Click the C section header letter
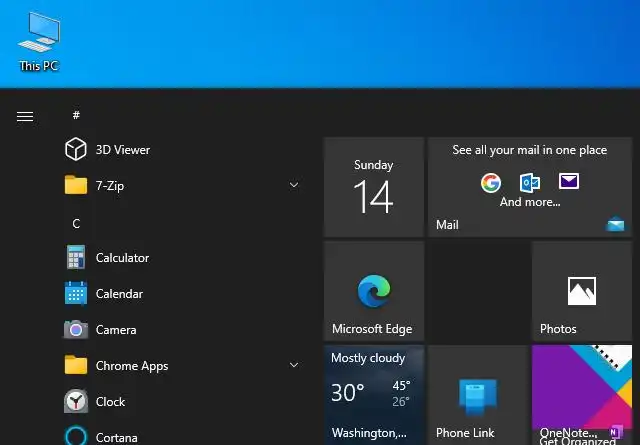This screenshot has width=640, height=445. coord(76,224)
